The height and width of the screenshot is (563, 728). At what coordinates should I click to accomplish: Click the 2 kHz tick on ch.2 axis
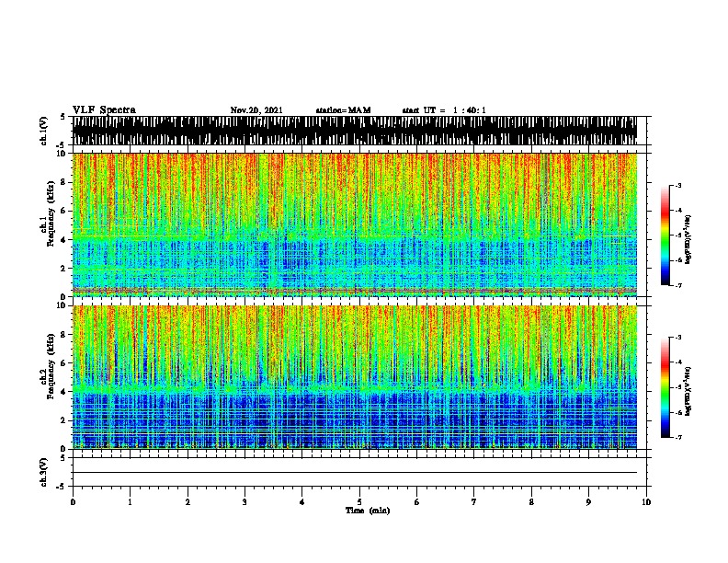(65, 420)
